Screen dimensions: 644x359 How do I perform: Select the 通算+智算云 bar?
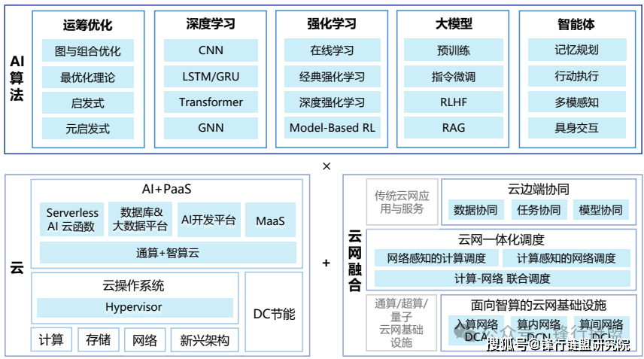168,253
